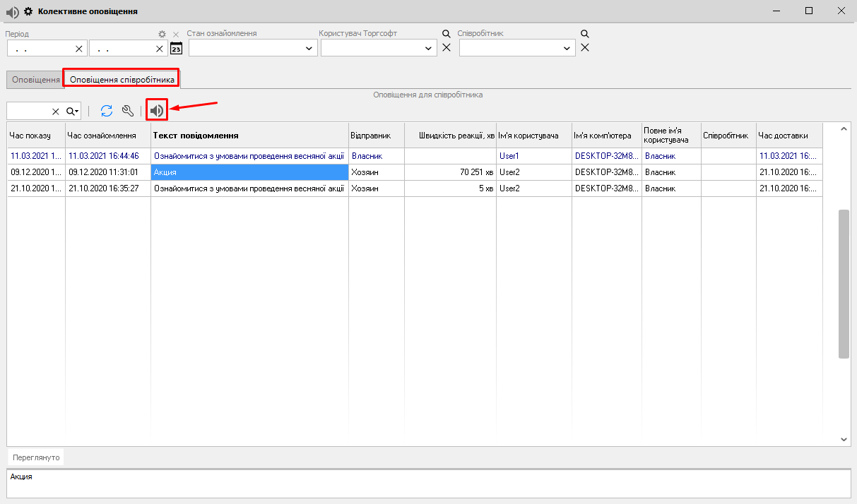Screen dimensions: 857x504
Task: Clear the Співробітник filter with X
Action: (585, 48)
